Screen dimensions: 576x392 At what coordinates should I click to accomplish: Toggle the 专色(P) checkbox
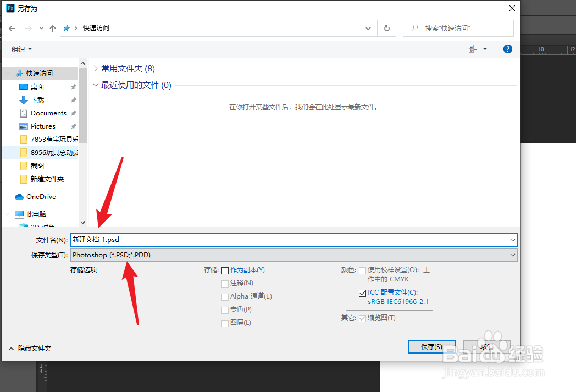225,311
